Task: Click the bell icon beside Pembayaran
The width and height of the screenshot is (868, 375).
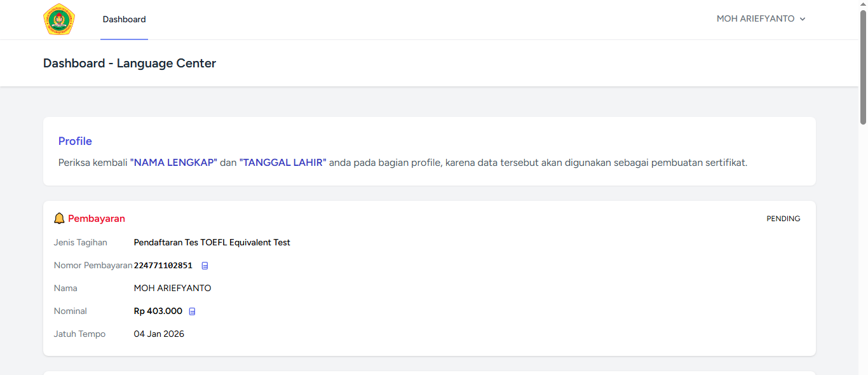Action: coord(59,219)
